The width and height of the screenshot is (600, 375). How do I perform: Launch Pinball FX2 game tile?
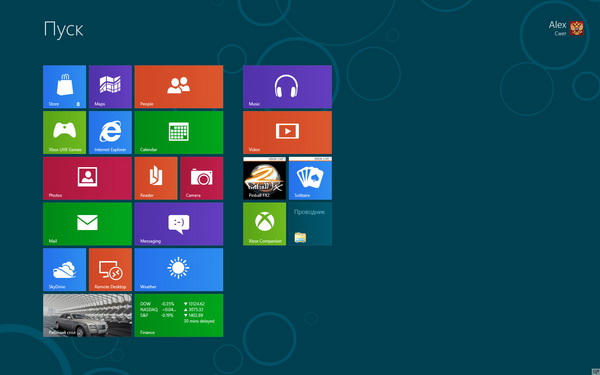pyautogui.click(x=264, y=178)
